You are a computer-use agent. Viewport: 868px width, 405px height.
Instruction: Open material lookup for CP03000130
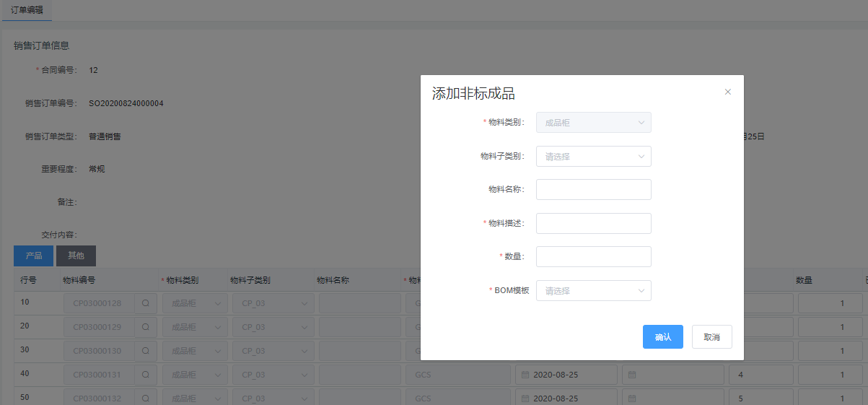145,352
